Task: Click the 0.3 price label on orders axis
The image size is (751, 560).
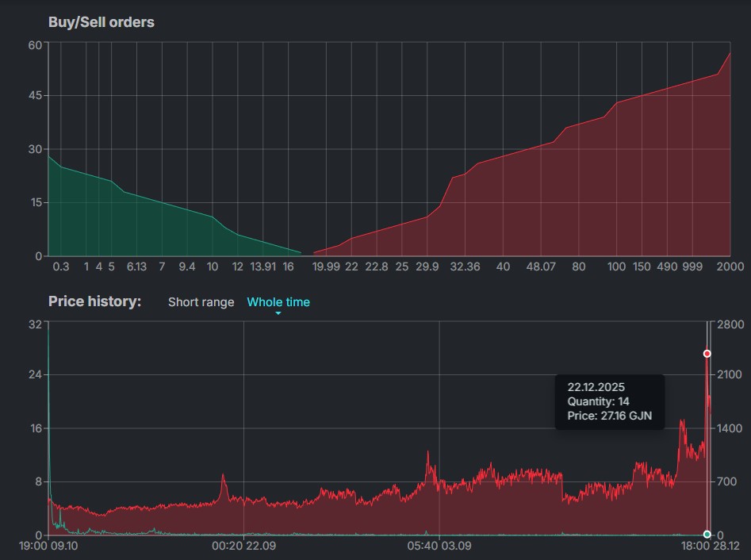Action: pos(61,267)
